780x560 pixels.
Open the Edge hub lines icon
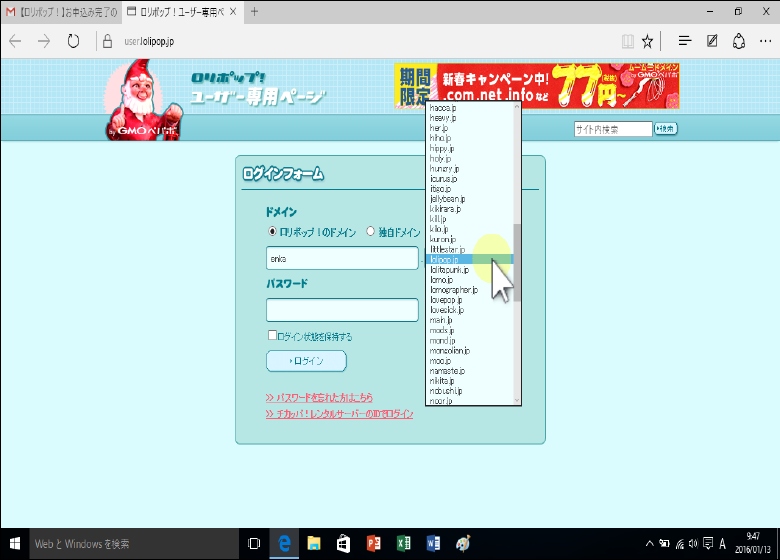(x=685, y=41)
